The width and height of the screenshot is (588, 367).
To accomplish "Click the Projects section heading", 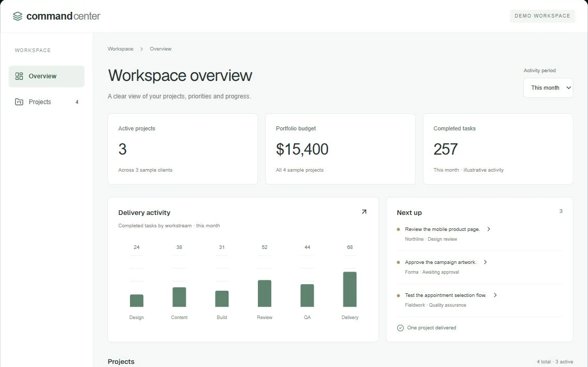I will (121, 361).
